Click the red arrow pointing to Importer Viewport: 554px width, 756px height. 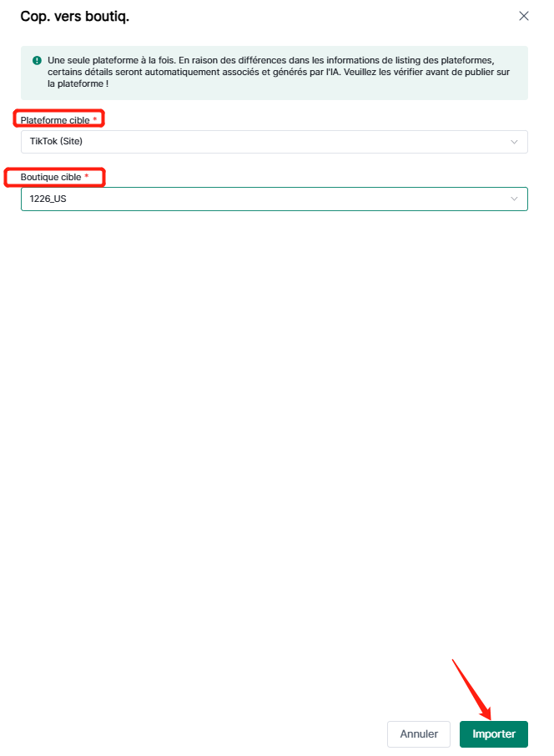471,689
